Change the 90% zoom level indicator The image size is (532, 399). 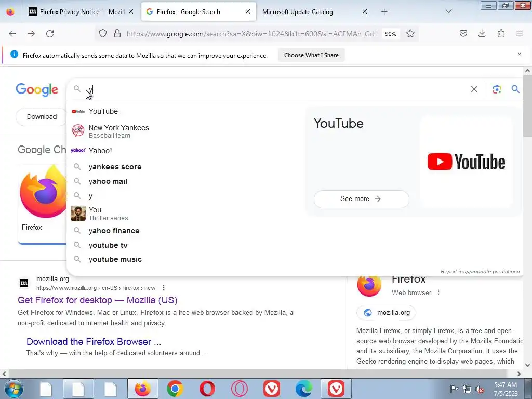[391, 34]
